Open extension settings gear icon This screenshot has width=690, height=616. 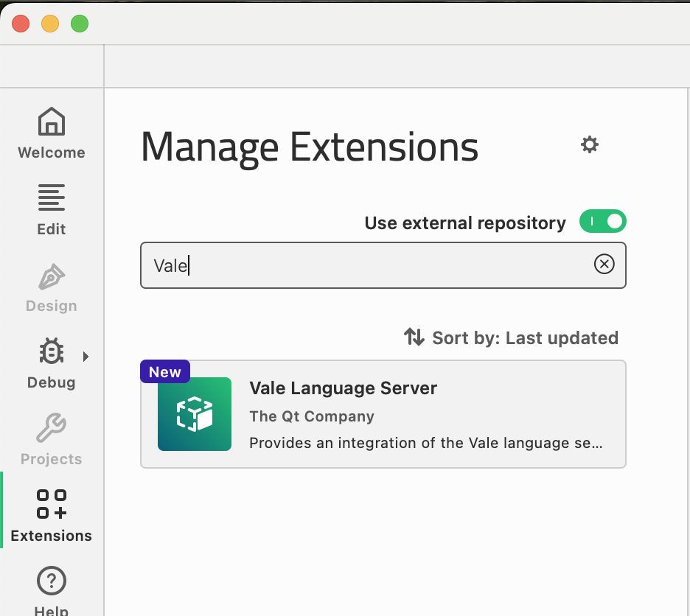(589, 144)
